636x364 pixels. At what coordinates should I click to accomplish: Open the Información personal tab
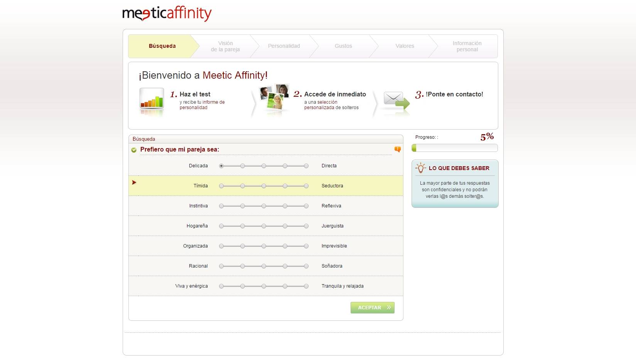[467, 46]
